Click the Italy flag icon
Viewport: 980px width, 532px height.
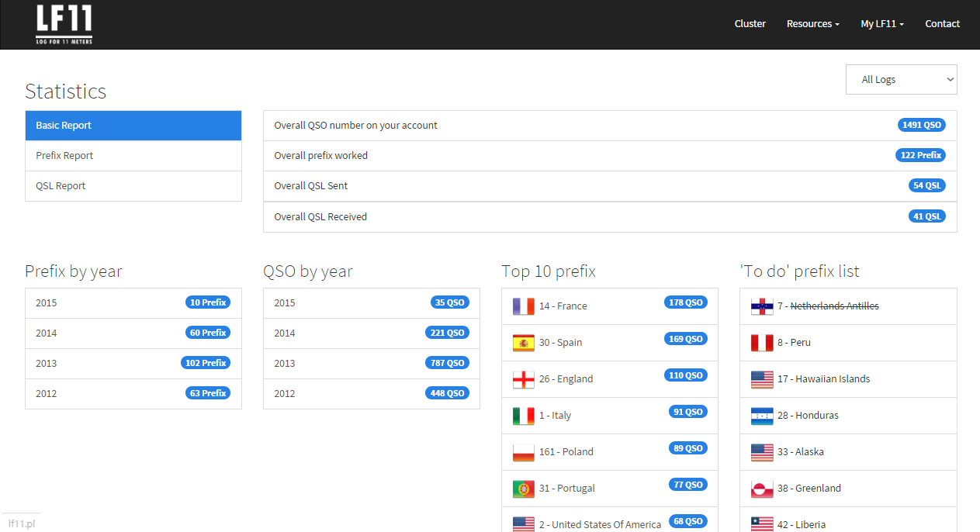(x=523, y=416)
